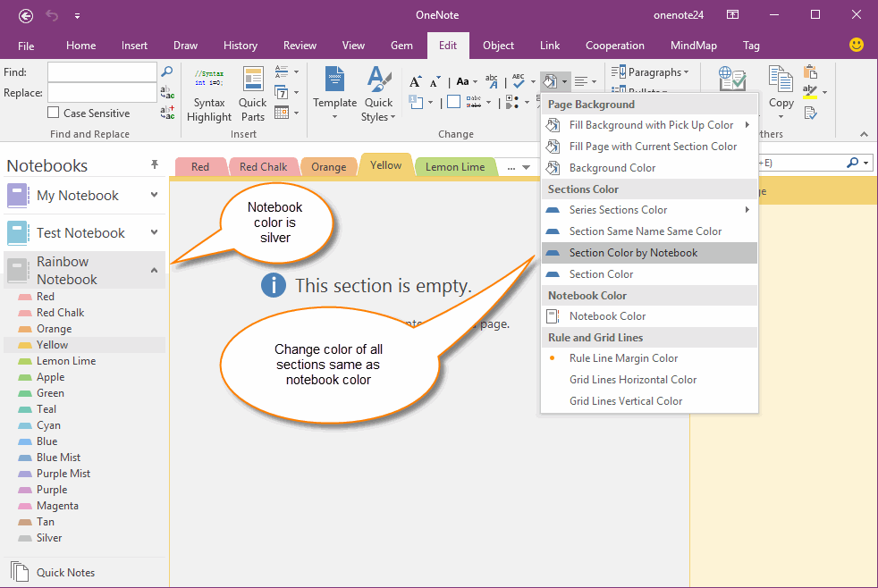Click into the Replace text field
This screenshot has height=588, width=878.
[102, 92]
